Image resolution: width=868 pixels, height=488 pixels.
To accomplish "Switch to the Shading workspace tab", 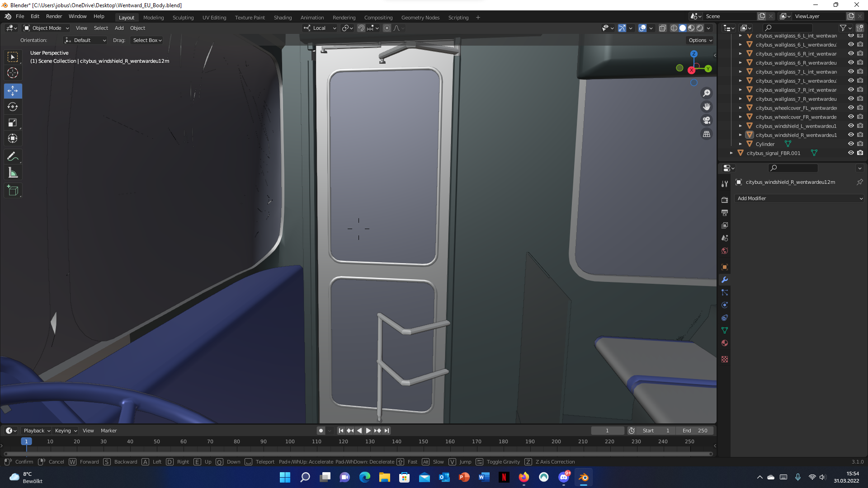I will coord(283,18).
